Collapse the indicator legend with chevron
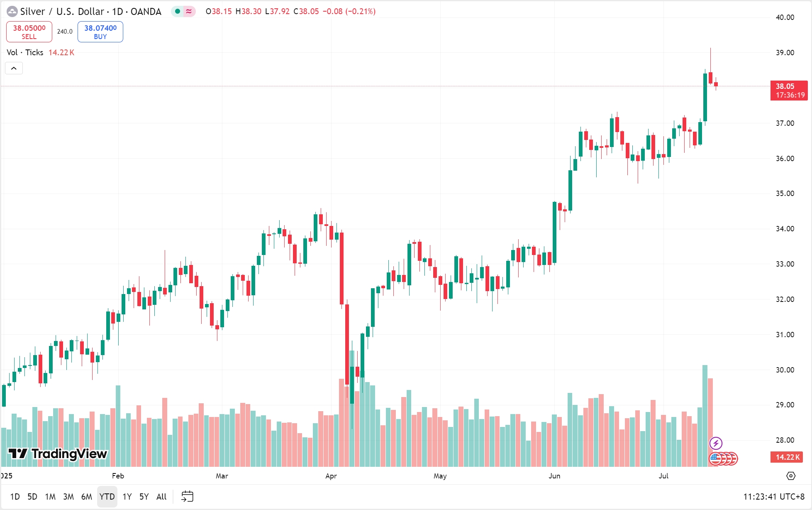This screenshot has height=510, width=812. pos(14,68)
